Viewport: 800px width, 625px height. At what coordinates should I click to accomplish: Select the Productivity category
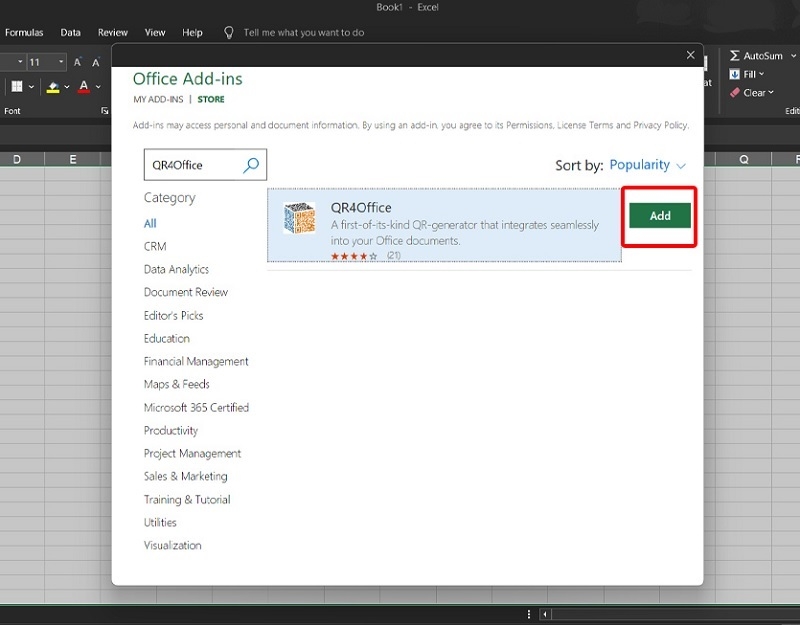pos(171,431)
